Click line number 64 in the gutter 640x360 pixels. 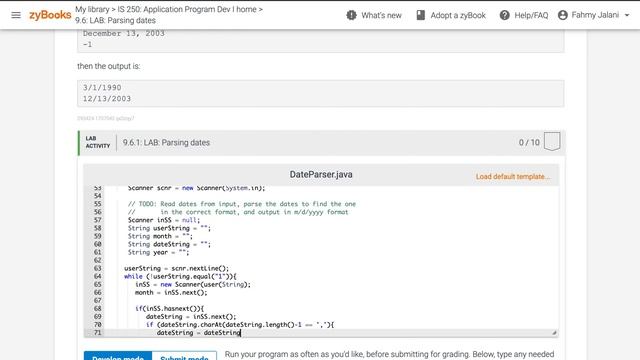pos(98,276)
